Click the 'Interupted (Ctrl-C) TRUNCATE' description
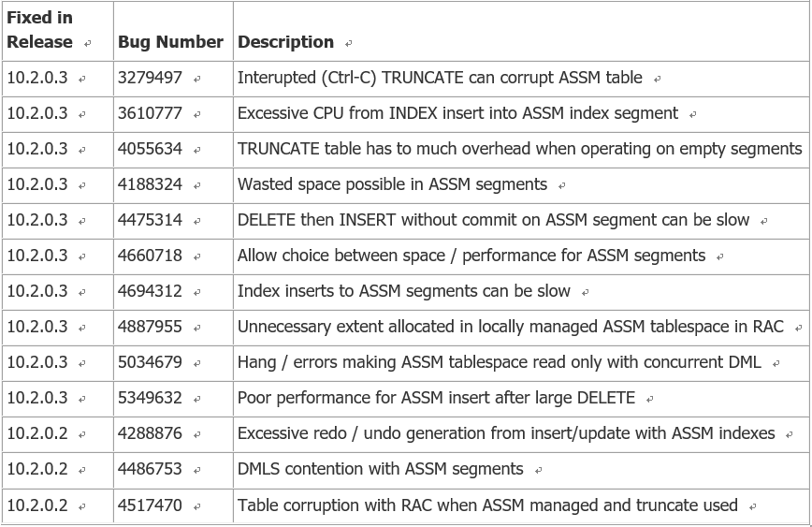This screenshot has height=527, width=812. click(x=440, y=78)
